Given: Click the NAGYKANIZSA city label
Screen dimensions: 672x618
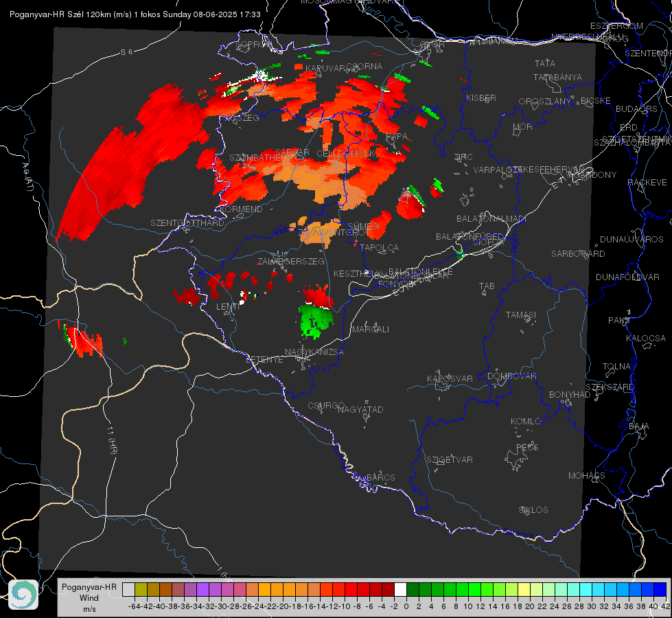Looking at the screenshot, I should tap(314, 352).
